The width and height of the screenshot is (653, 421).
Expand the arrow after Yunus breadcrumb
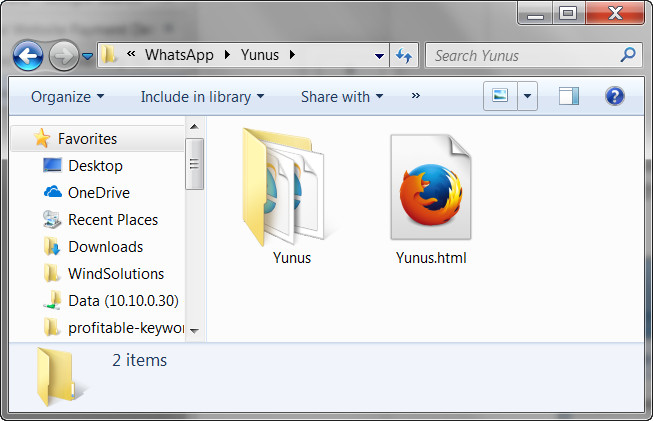tap(292, 55)
